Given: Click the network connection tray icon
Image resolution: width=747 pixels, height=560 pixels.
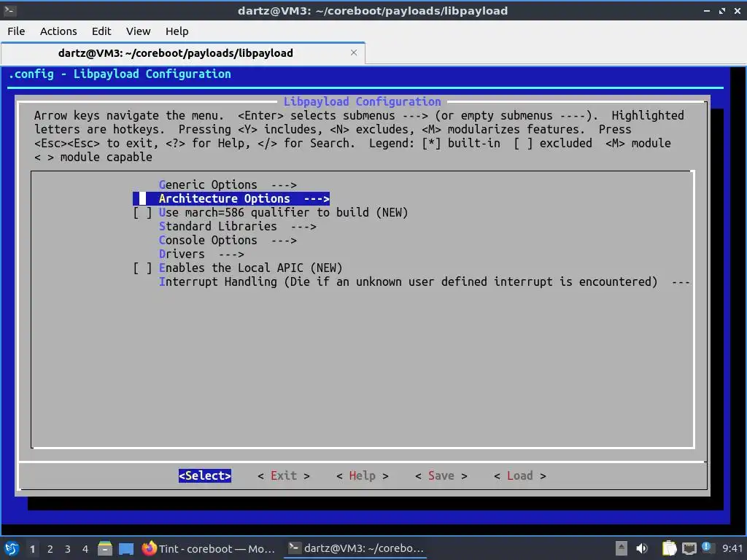Looking at the screenshot, I should pos(689,548).
